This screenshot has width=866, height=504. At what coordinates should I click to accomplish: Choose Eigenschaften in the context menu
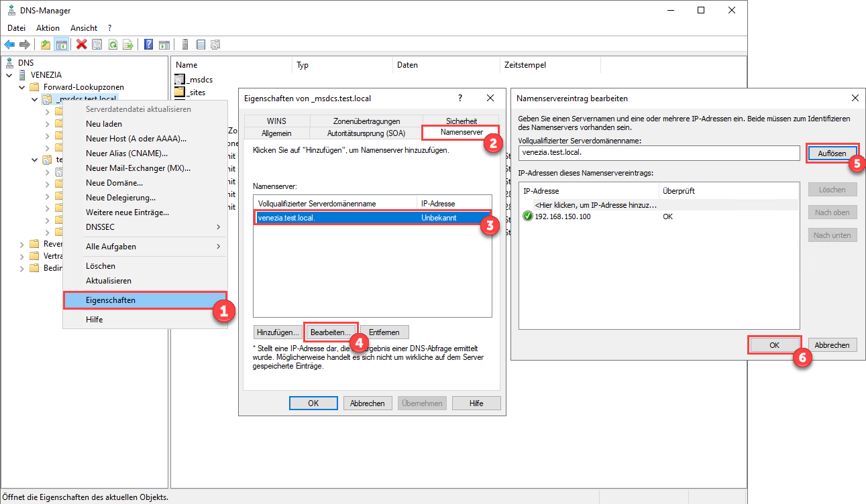click(x=145, y=300)
